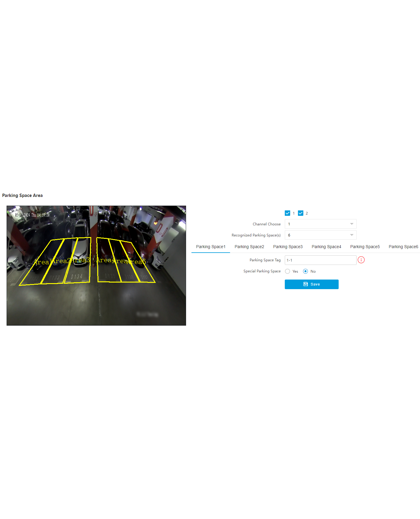Click the Area1 label in camera view

tap(41, 262)
